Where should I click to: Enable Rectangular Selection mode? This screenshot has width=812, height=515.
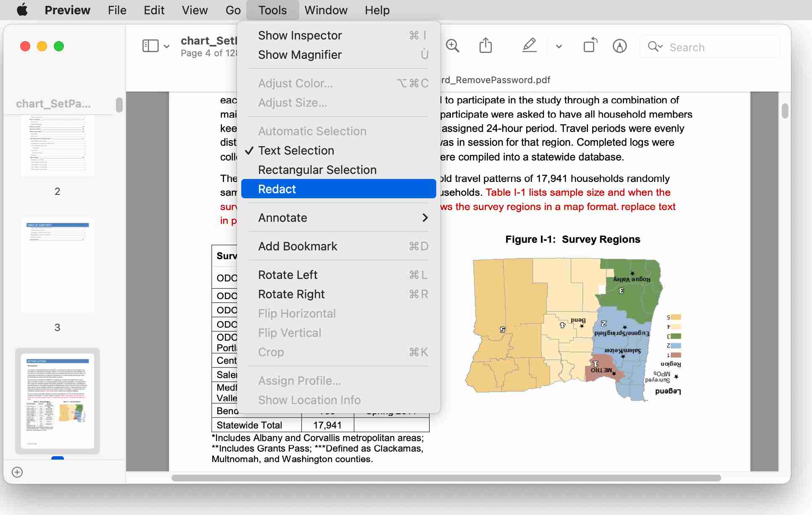point(317,170)
